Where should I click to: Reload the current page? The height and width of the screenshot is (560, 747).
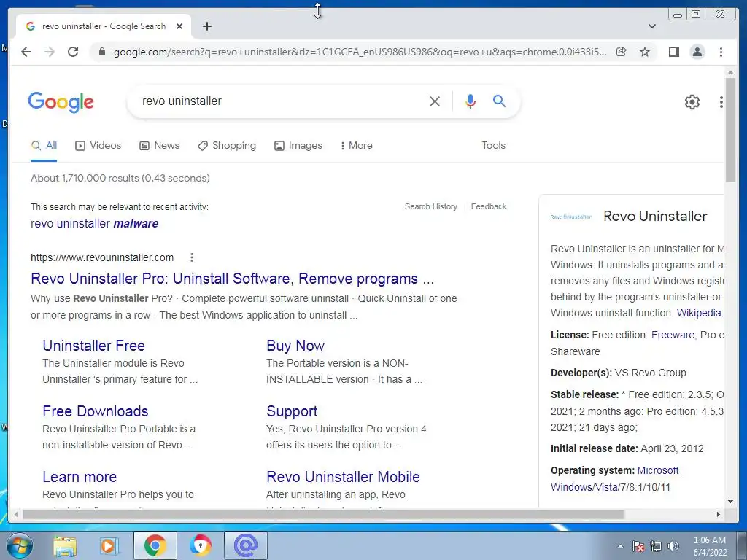[x=73, y=52]
